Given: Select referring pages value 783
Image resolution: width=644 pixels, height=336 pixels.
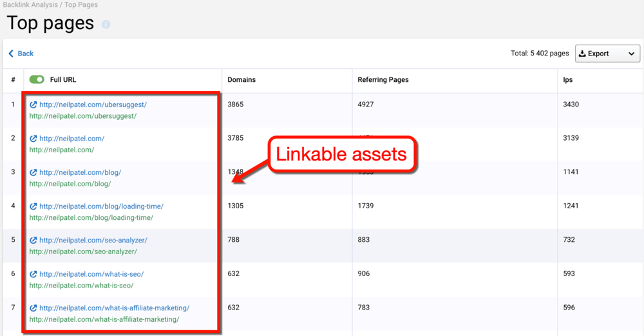Looking at the screenshot, I should tap(363, 308).
